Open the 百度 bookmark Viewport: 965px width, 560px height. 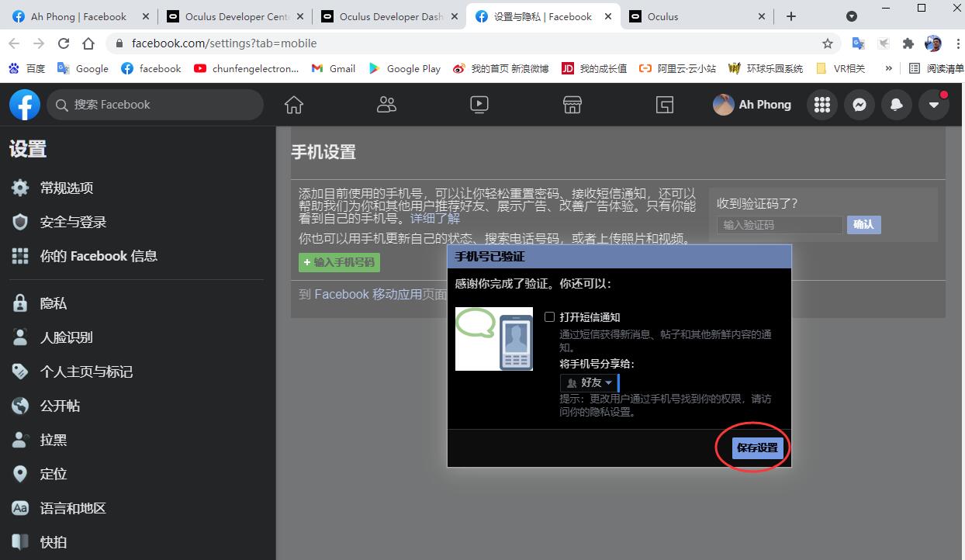tap(27, 68)
